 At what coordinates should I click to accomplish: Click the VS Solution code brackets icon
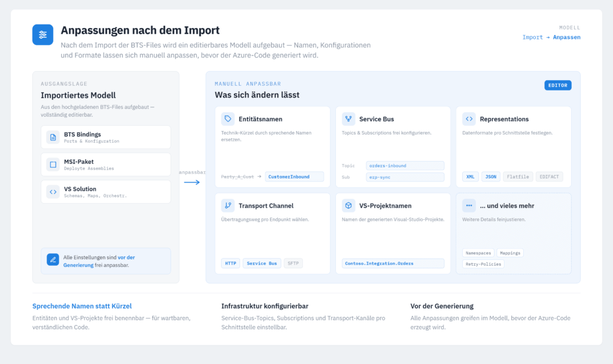pos(53,192)
